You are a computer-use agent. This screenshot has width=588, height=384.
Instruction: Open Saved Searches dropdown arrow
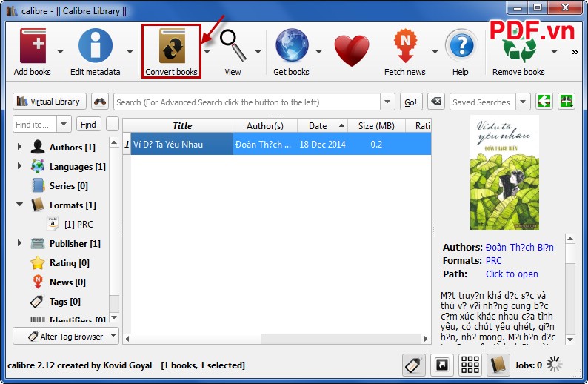pyautogui.click(x=523, y=102)
